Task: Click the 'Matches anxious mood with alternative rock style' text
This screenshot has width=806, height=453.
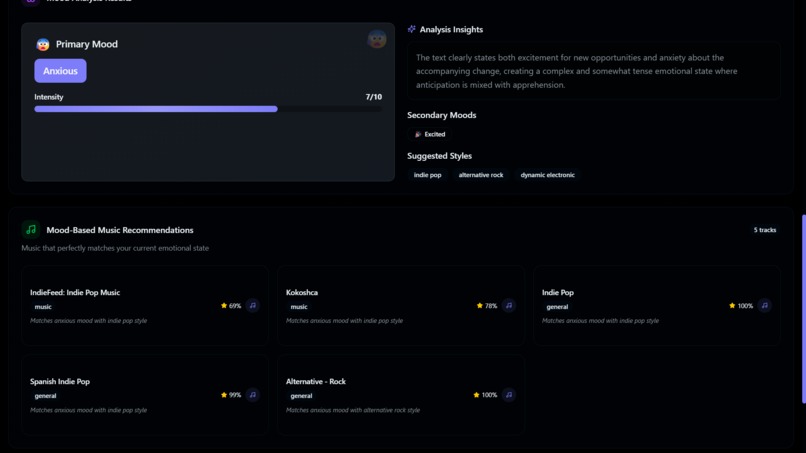Action: pos(353,410)
